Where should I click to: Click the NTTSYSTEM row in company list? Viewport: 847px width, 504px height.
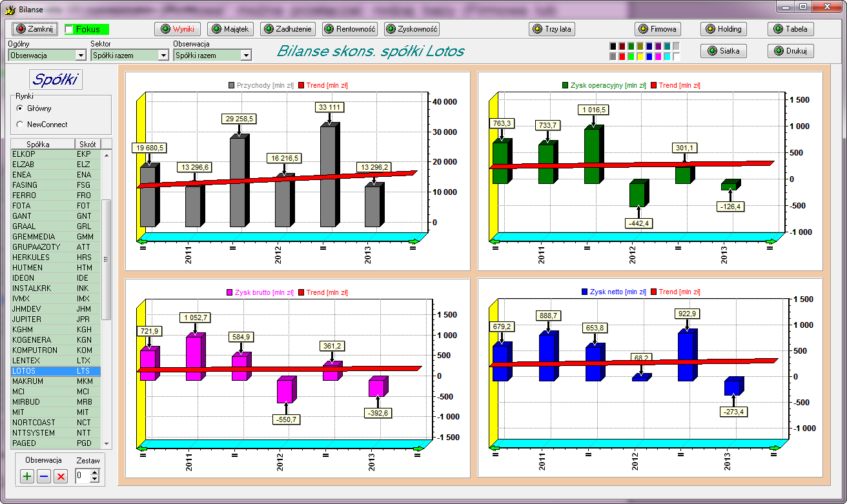pyautogui.click(x=56, y=432)
